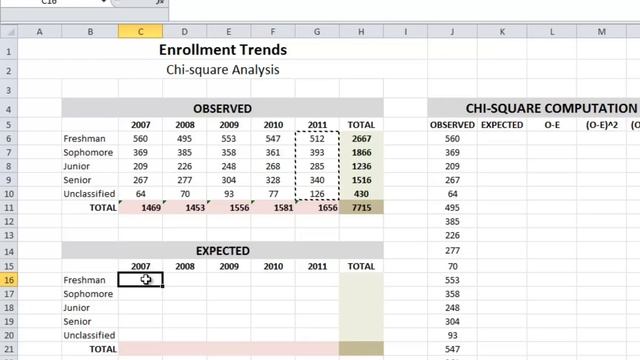Select column H header

pos(361,31)
